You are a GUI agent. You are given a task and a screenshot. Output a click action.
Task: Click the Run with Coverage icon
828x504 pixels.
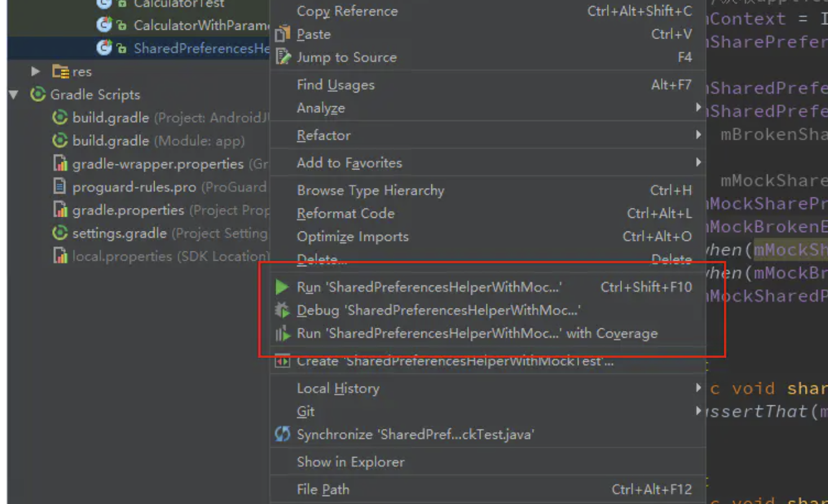pos(282,333)
